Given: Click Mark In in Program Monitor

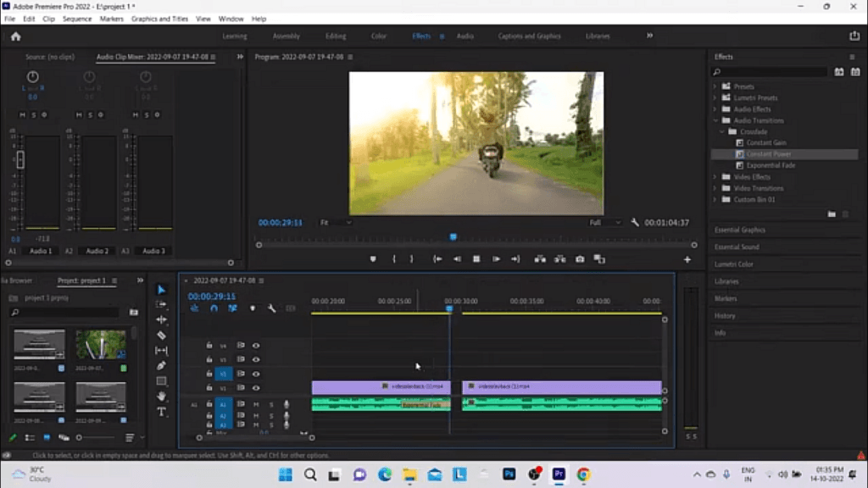Looking at the screenshot, I should 394,259.
